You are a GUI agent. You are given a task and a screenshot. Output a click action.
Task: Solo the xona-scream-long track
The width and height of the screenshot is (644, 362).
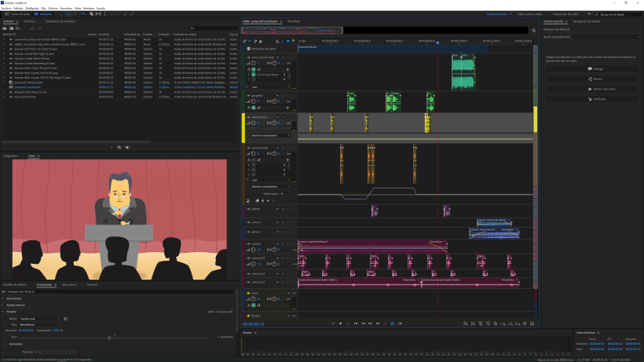283,57
